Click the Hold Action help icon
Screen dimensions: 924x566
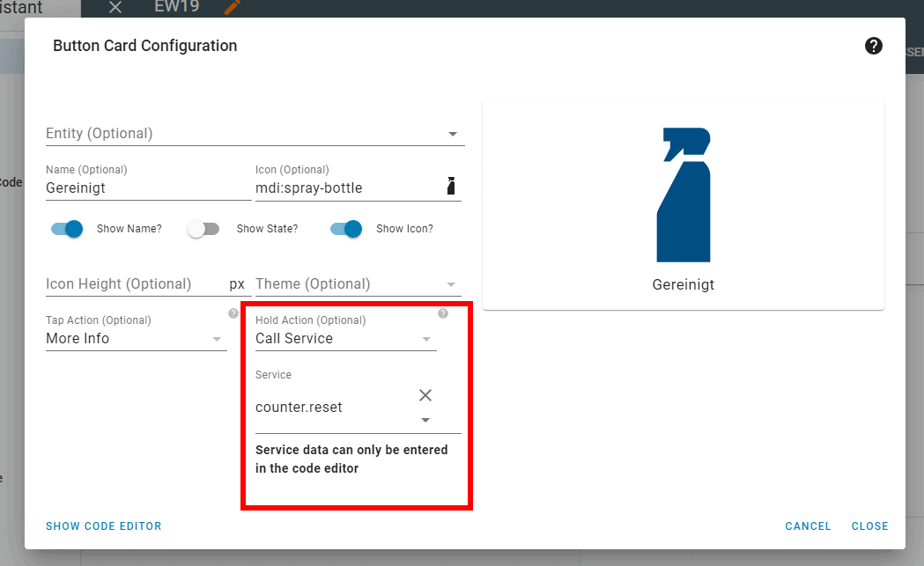point(443,313)
